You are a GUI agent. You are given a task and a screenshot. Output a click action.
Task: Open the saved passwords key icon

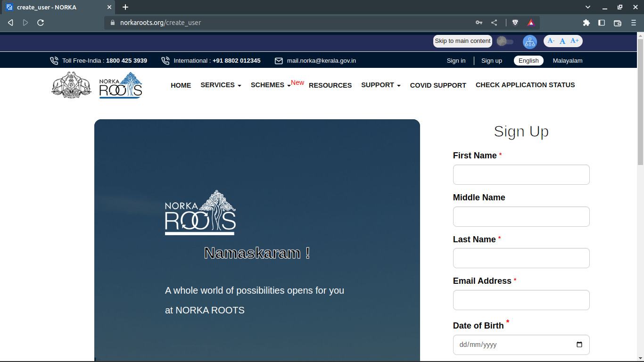479,23
